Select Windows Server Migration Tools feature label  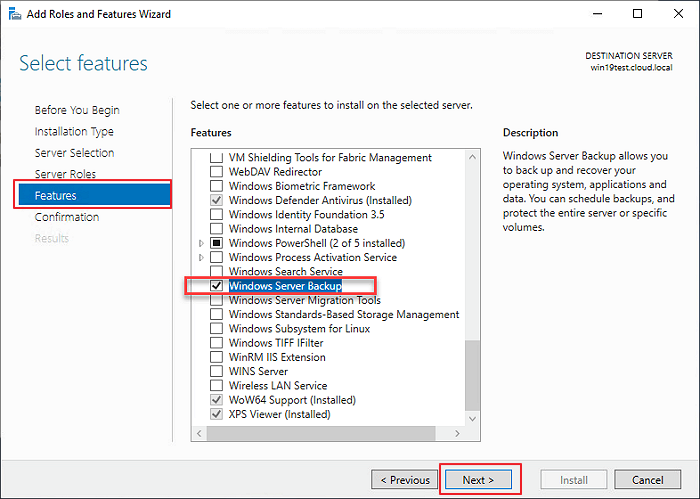coord(304,301)
